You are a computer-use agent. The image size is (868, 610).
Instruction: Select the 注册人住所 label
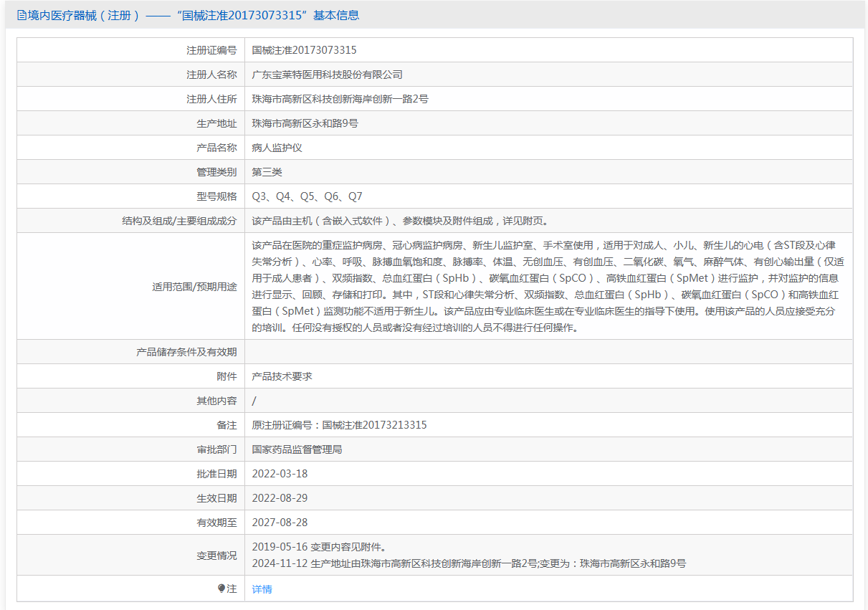click(x=211, y=99)
